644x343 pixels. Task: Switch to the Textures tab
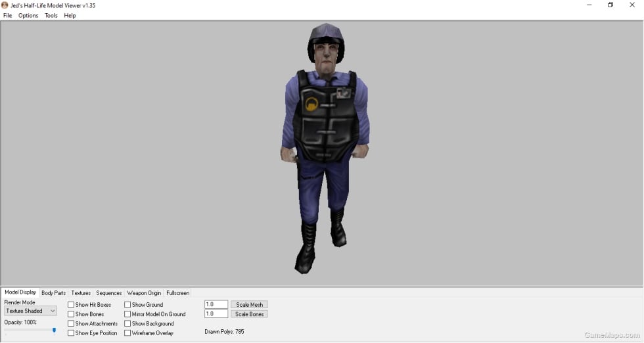pyautogui.click(x=81, y=293)
